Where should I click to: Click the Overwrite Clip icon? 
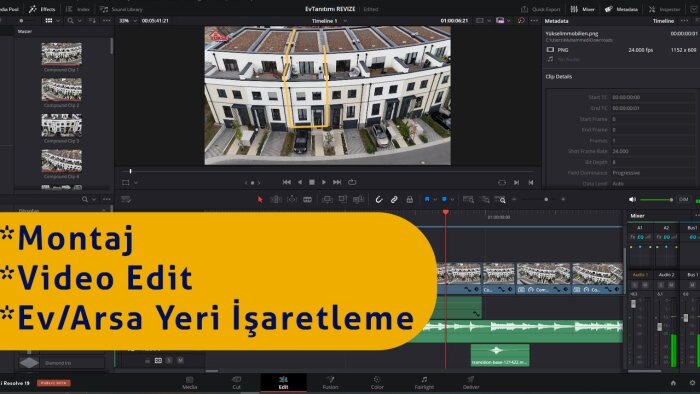tap(343, 199)
